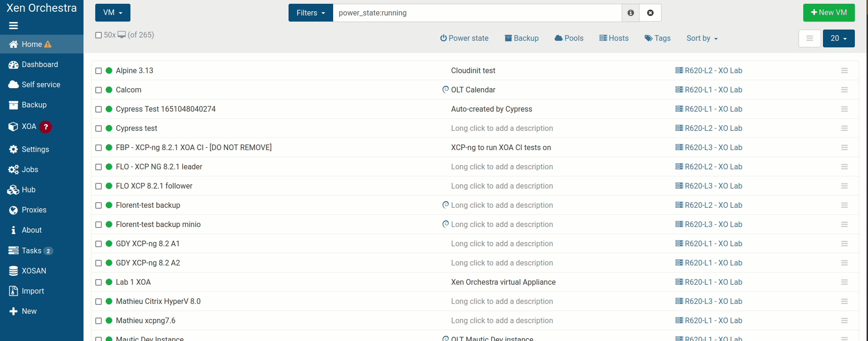Click the New VM button
The width and height of the screenshot is (868, 341).
point(829,13)
